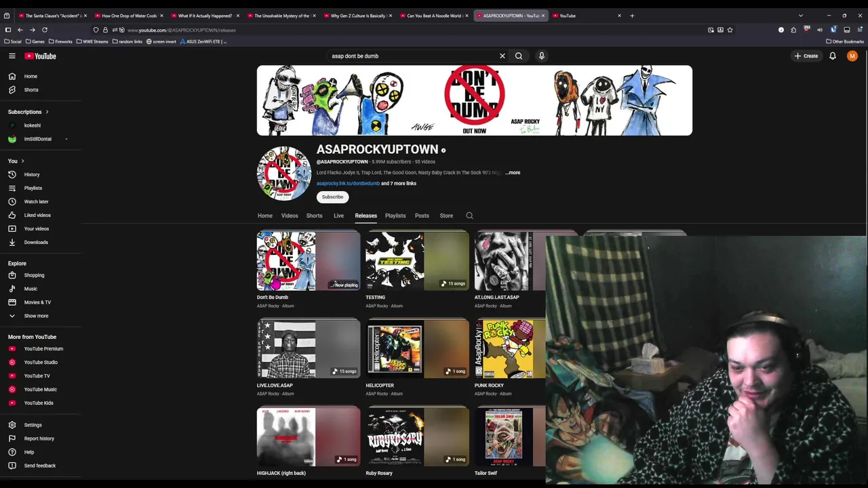Viewport: 868px width, 488px height.
Task: Expand the You section
Action: (16, 161)
